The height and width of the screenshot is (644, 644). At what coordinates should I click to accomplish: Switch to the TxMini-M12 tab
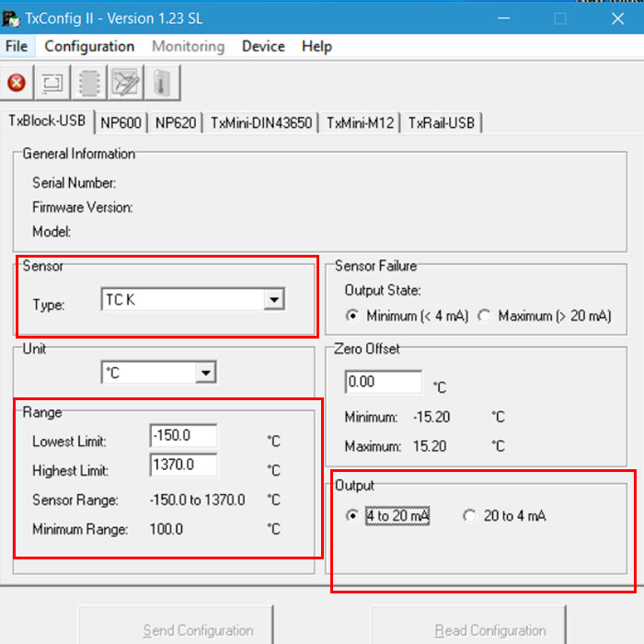[361, 122]
